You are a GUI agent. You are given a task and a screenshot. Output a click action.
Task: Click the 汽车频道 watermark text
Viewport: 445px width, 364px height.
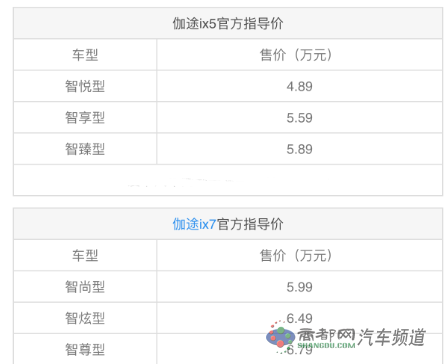tap(392, 337)
